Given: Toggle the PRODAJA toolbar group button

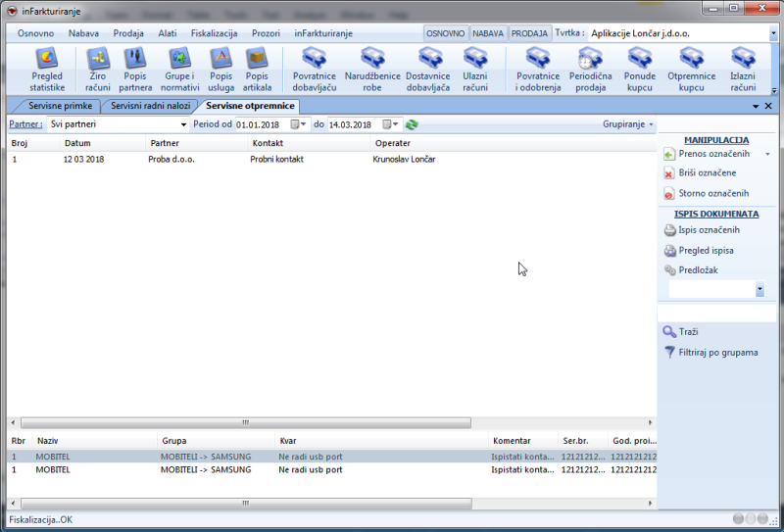Looking at the screenshot, I should [529, 33].
